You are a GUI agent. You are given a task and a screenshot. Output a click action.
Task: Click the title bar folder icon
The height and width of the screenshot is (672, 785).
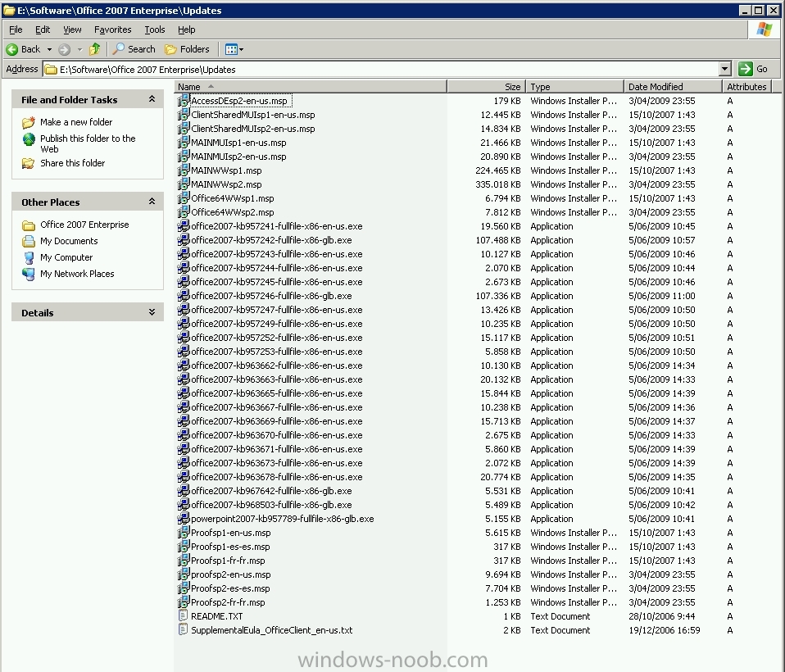(9, 11)
